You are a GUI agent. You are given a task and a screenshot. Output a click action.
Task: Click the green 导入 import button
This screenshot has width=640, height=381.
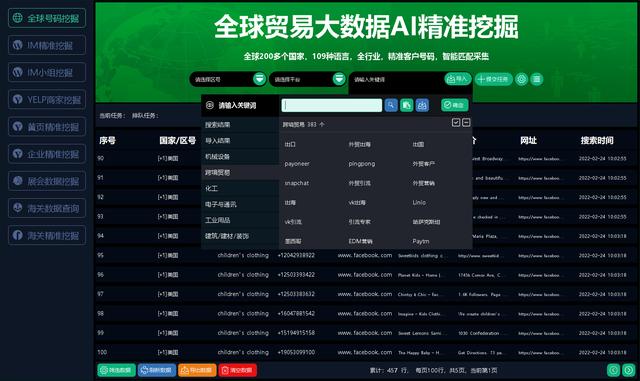click(458, 79)
